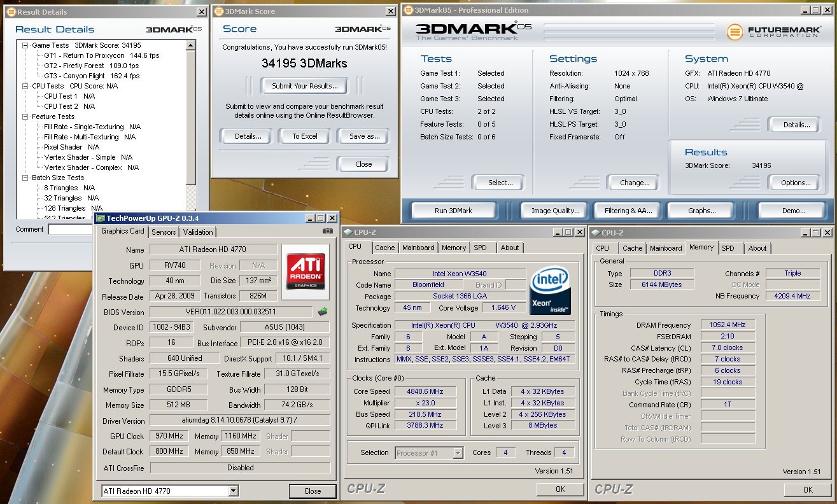Click the TechPowerUp GPU-Z title bar icon

coord(100,218)
